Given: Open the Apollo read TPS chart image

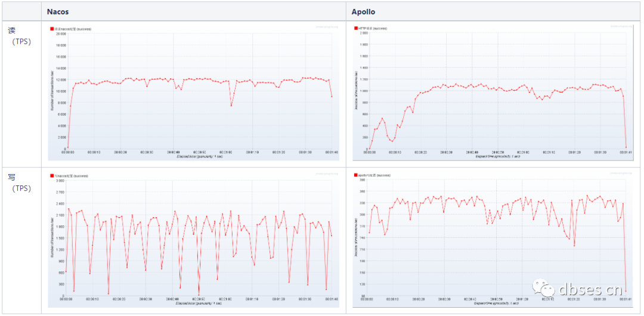Looking at the screenshot, I should click(x=494, y=93).
